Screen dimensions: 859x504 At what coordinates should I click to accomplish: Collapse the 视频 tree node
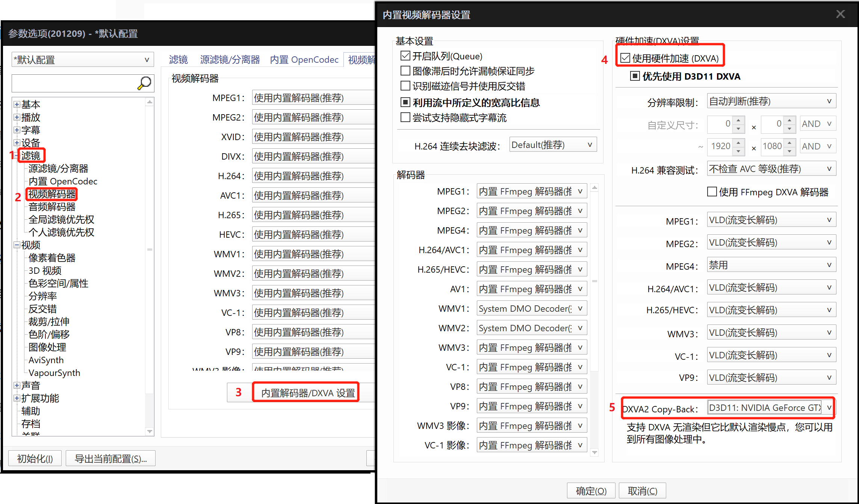pos(17,245)
